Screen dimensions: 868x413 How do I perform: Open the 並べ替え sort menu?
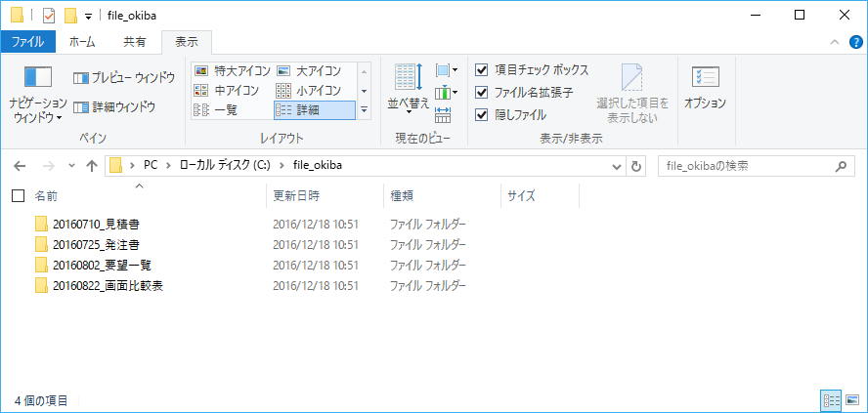[409, 89]
